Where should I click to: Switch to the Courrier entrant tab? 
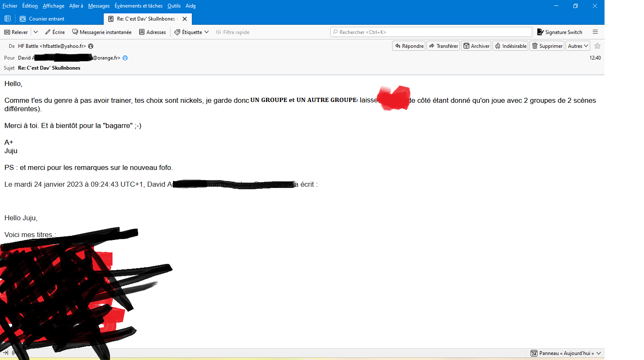click(46, 19)
